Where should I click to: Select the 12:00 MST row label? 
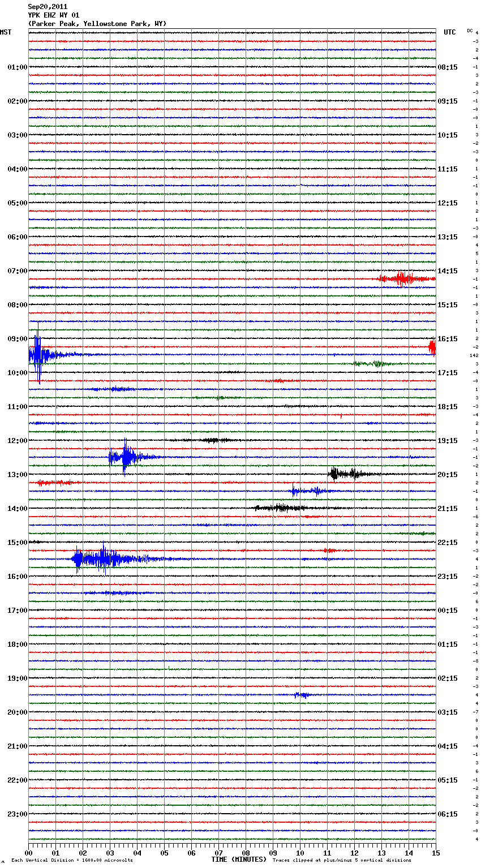(18, 441)
